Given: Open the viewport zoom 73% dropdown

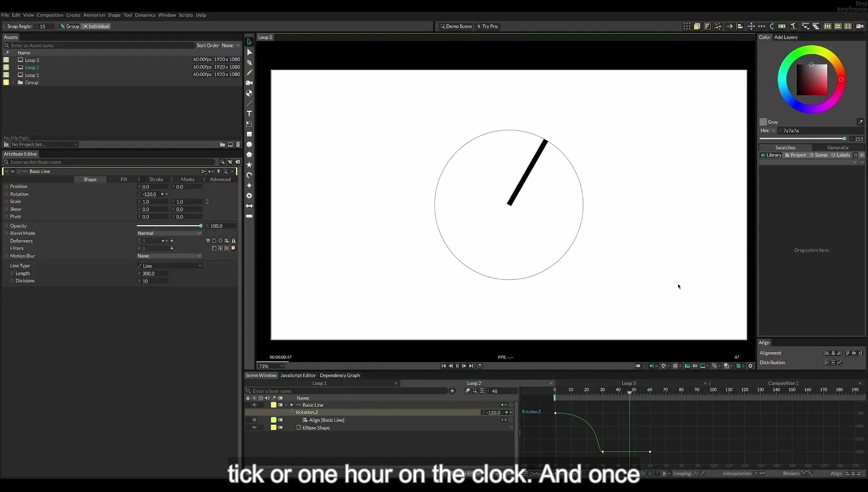Looking at the screenshot, I should point(270,366).
